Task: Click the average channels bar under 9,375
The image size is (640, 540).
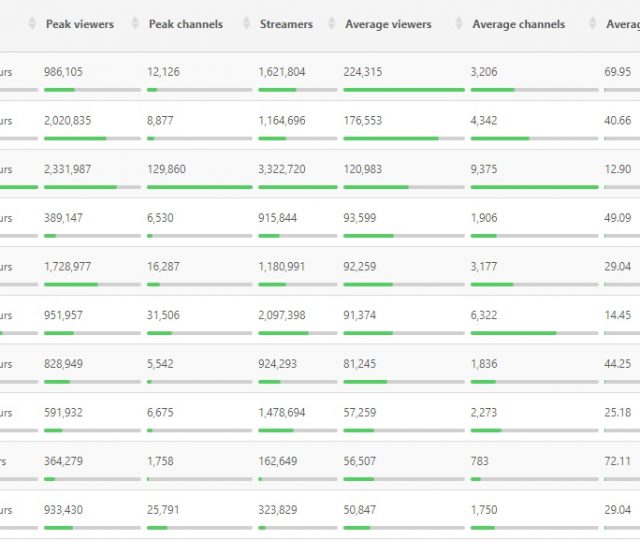Action: [x=534, y=187]
